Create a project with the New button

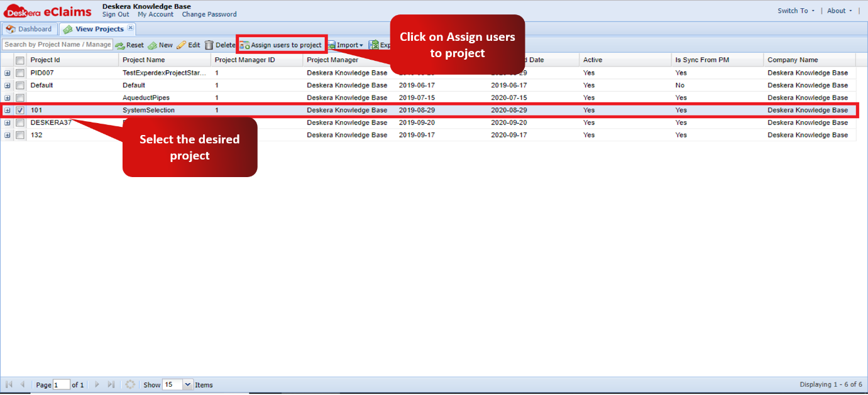160,45
